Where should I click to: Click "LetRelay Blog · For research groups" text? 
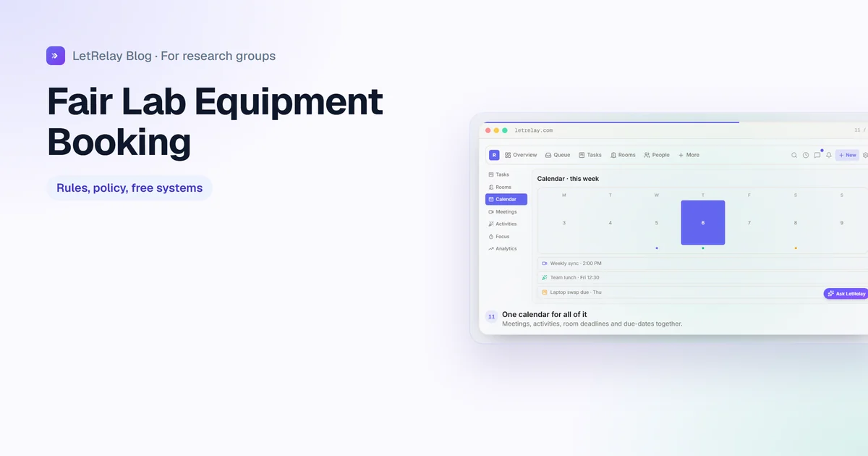tap(174, 56)
